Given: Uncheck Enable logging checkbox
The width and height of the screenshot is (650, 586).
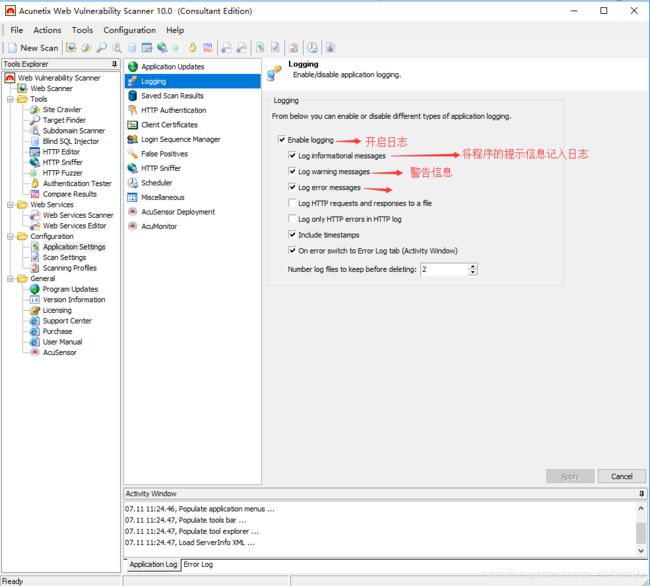Looking at the screenshot, I should 282,140.
